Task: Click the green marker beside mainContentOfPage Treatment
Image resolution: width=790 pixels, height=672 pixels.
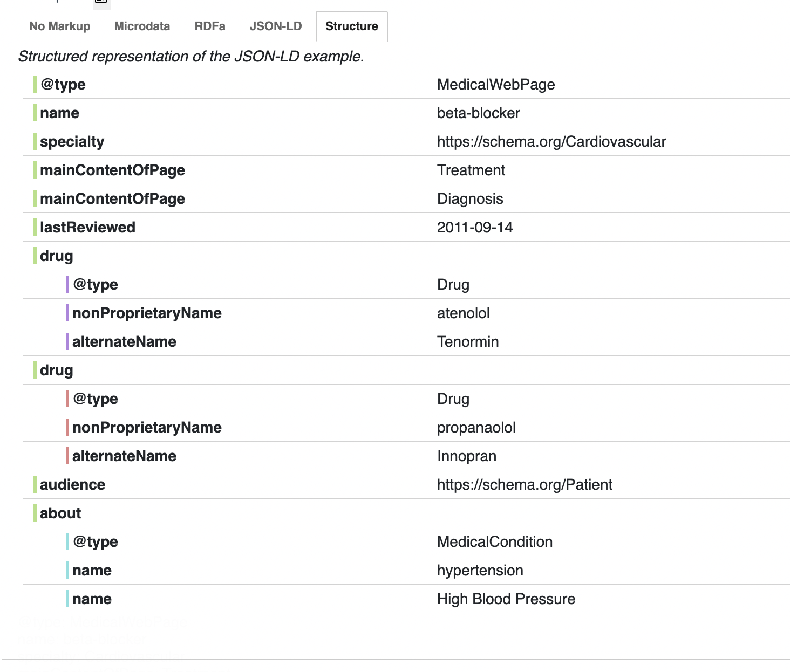Action: 35,170
